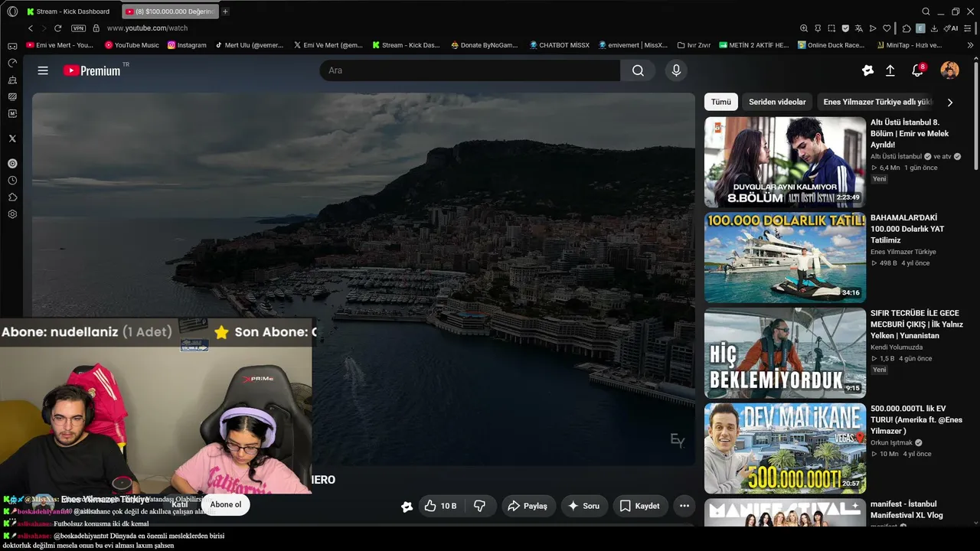Dislike the video with thumbs down
The height and width of the screenshot is (551, 980).
click(x=480, y=506)
